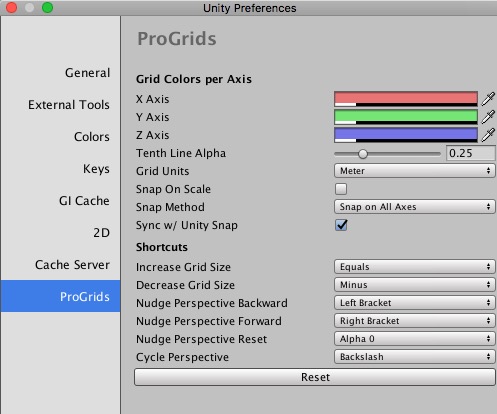The height and width of the screenshot is (414, 497).
Task: Click the Shortcuts heading
Action: 162,247
